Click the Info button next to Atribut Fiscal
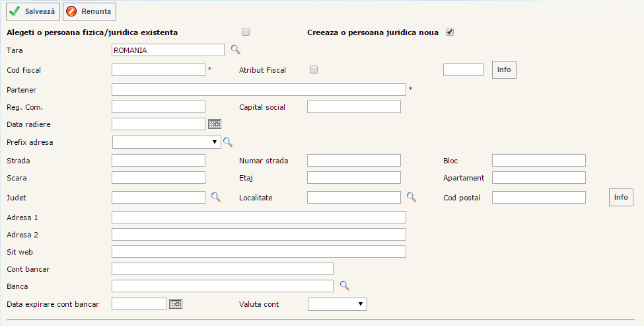 click(x=504, y=69)
